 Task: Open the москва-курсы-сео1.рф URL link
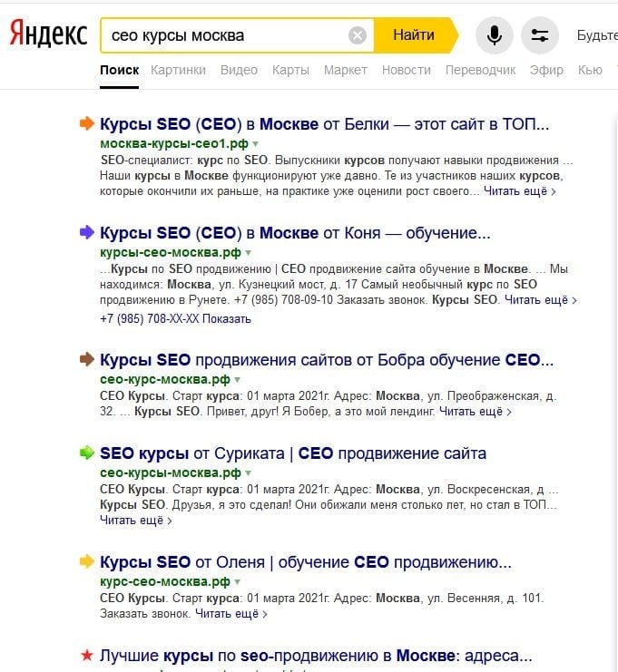174,143
